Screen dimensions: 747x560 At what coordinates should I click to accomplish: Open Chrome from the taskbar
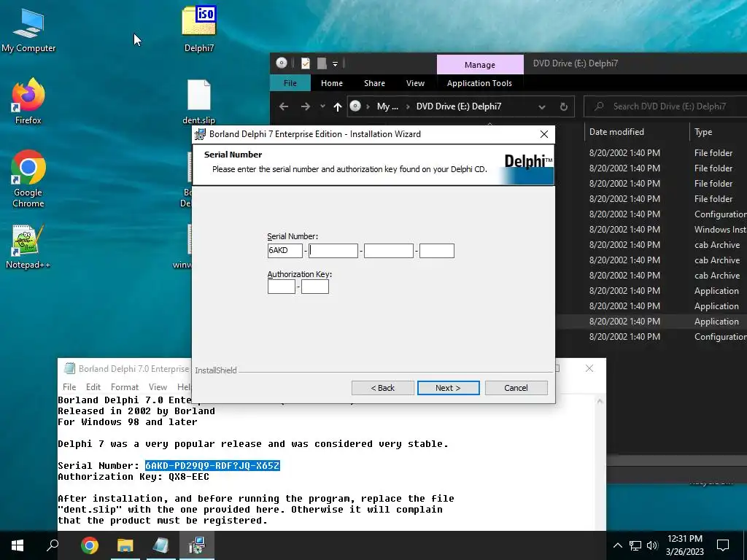(x=89, y=545)
